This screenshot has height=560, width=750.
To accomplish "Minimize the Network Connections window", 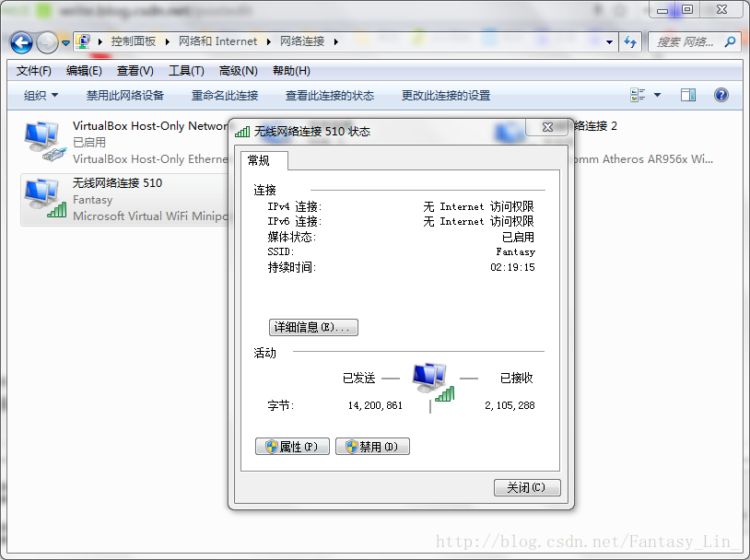I will click(x=662, y=9).
